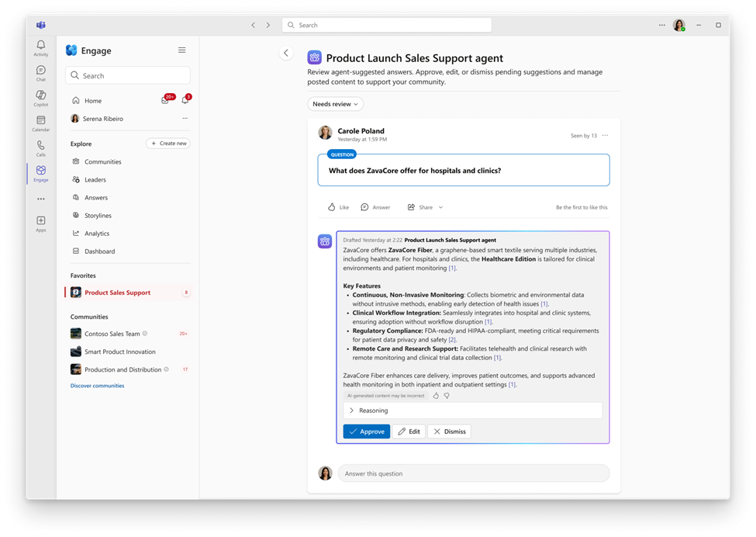Click Carole Poland's avatar photo
This screenshot has height=537, width=756.
(326, 133)
